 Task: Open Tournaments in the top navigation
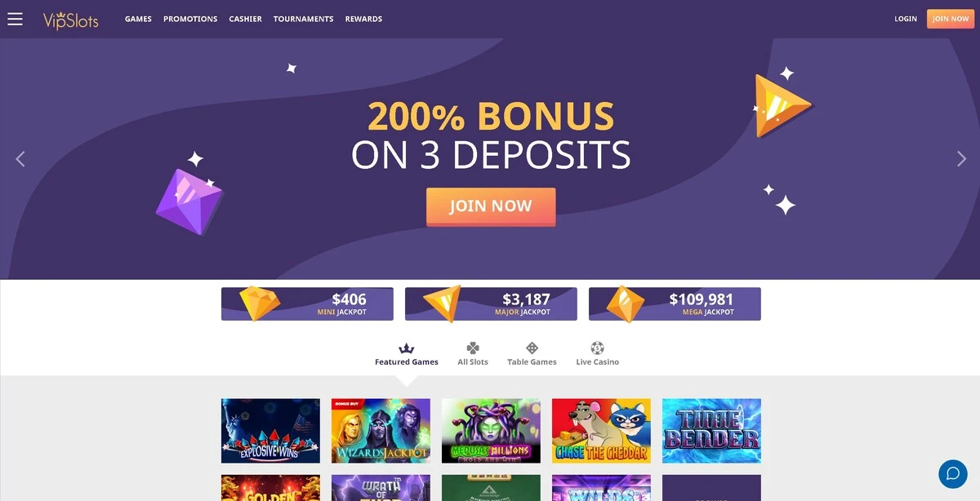[x=303, y=19]
